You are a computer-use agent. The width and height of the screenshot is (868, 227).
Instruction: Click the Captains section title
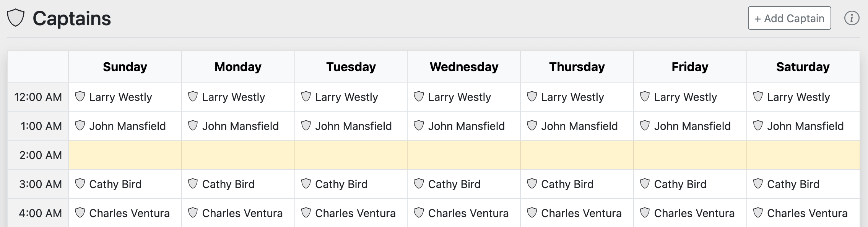click(72, 18)
